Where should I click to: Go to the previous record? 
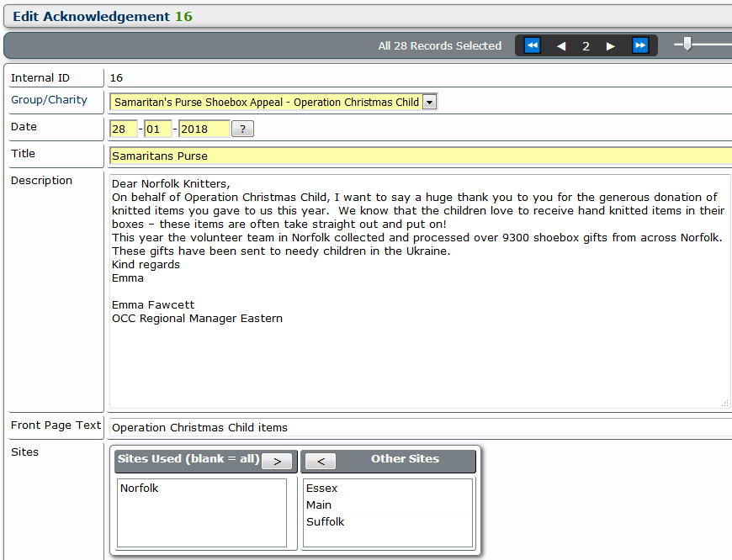click(x=561, y=46)
